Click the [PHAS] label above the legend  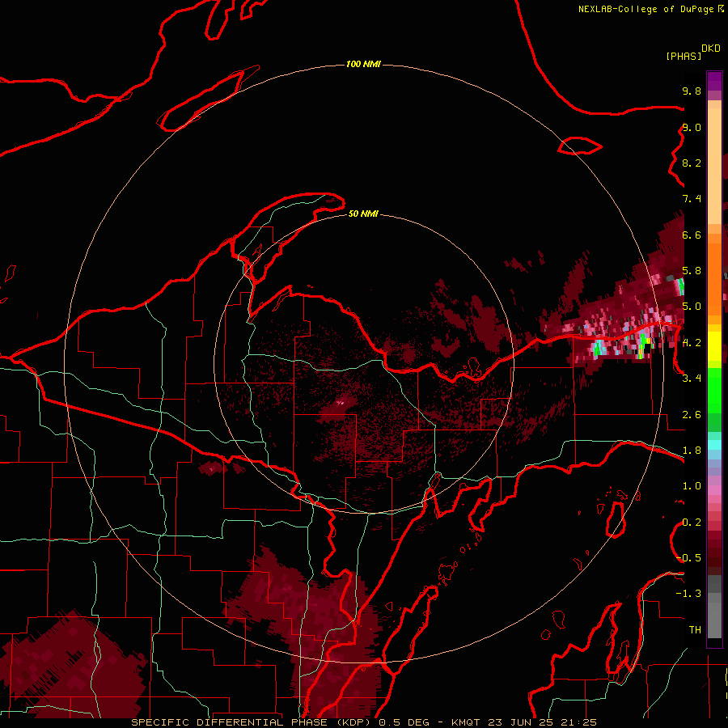(684, 56)
